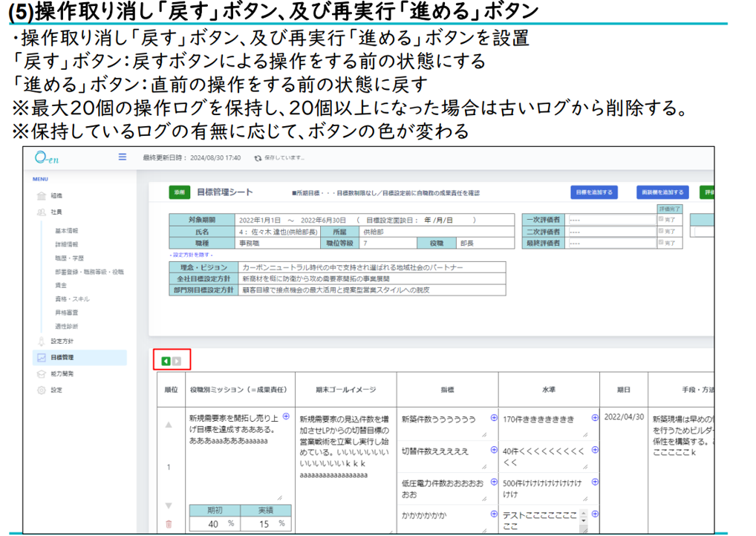
Task: Click the 目標を追加する button
Action: click(594, 192)
